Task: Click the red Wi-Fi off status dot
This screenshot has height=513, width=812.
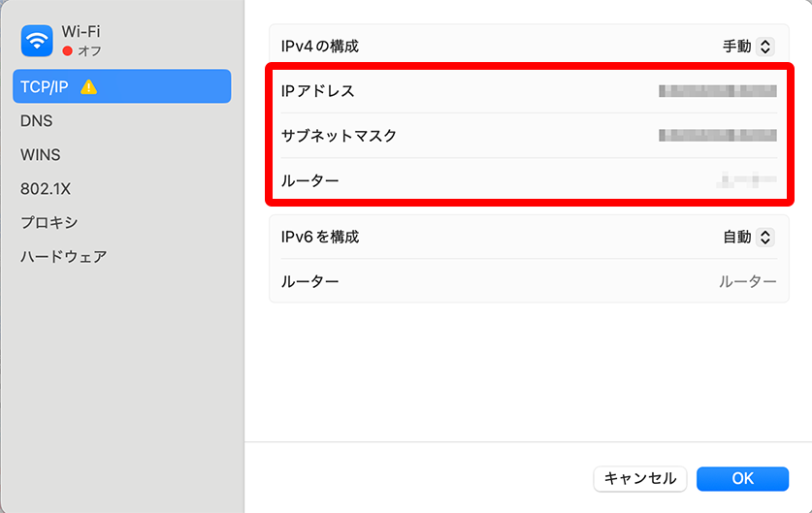Action: click(x=67, y=50)
